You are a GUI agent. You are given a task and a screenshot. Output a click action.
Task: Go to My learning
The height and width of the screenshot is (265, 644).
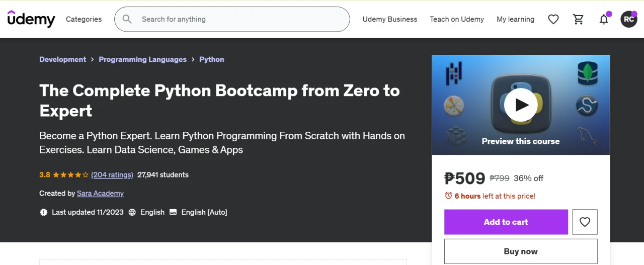(x=515, y=19)
